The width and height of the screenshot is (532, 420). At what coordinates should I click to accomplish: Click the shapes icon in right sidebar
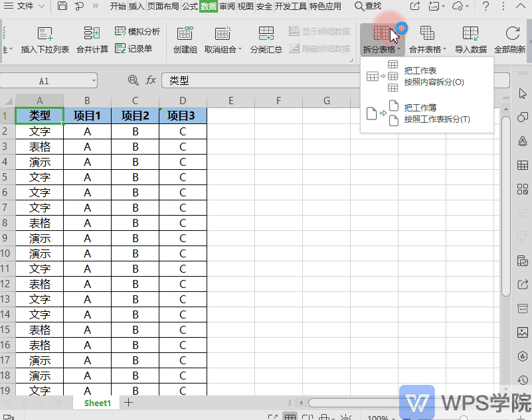pyautogui.click(x=523, y=117)
